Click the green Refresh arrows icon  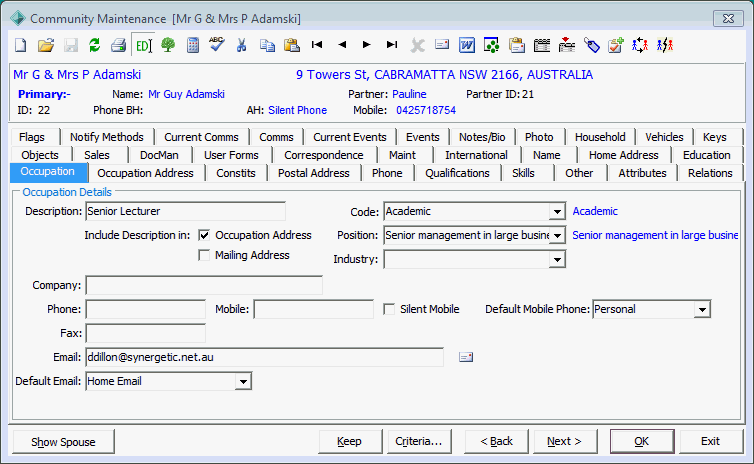[x=95, y=45]
